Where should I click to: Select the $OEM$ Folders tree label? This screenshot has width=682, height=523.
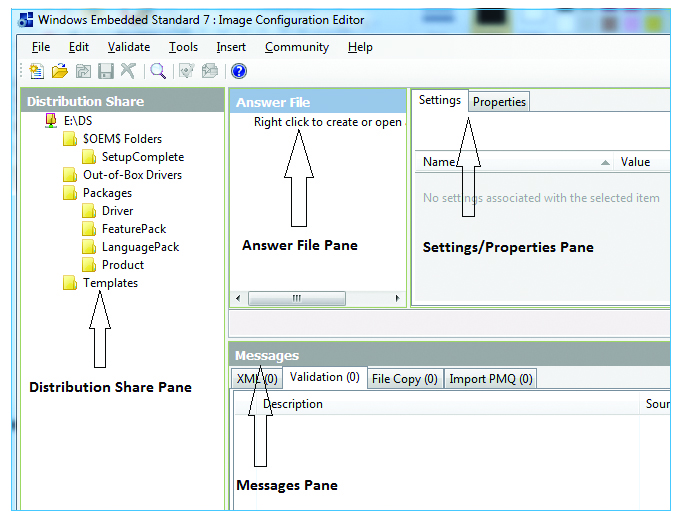click(123, 139)
